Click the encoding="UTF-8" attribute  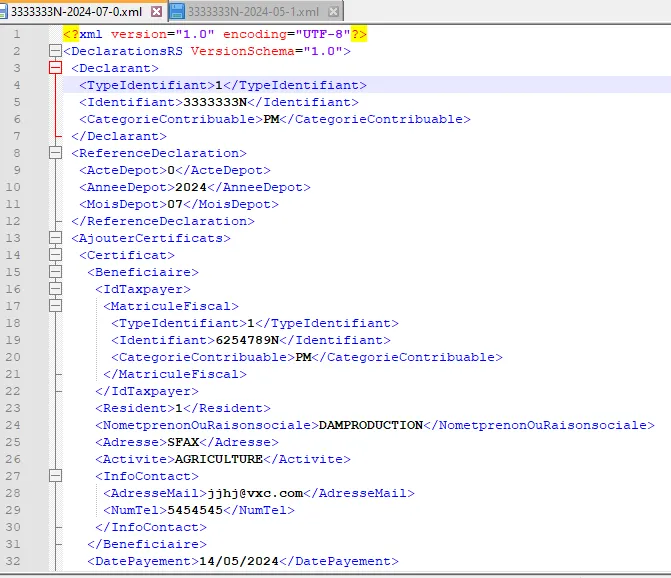287,34
